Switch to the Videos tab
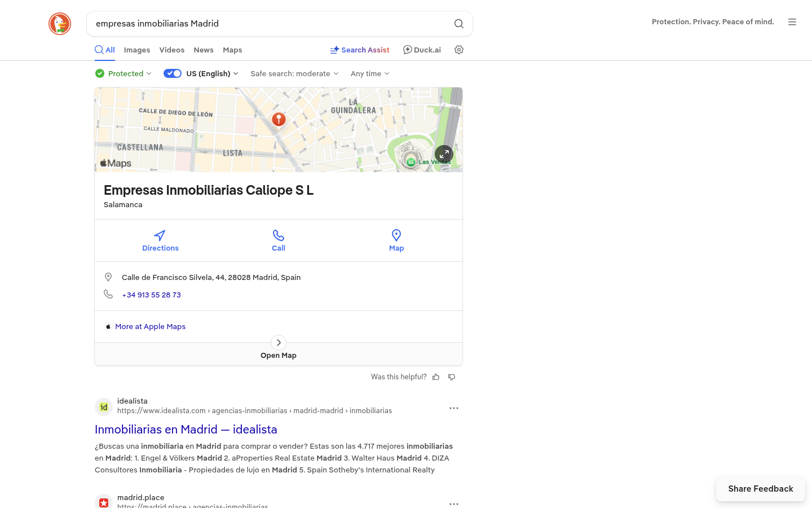This screenshot has width=812, height=508. click(172, 50)
